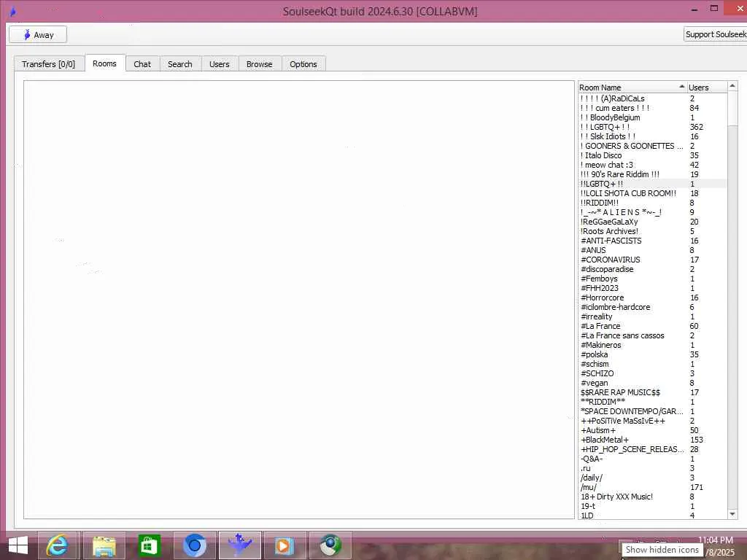Select room '!!! 90's Rare Riddim !!!'
Image resolution: width=747 pixels, height=560 pixels.
point(652,175)
